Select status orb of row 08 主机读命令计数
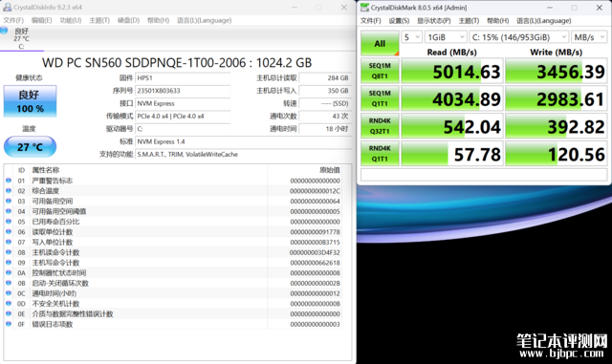Viewport: 612px width, 364px height. click(9, 252)
